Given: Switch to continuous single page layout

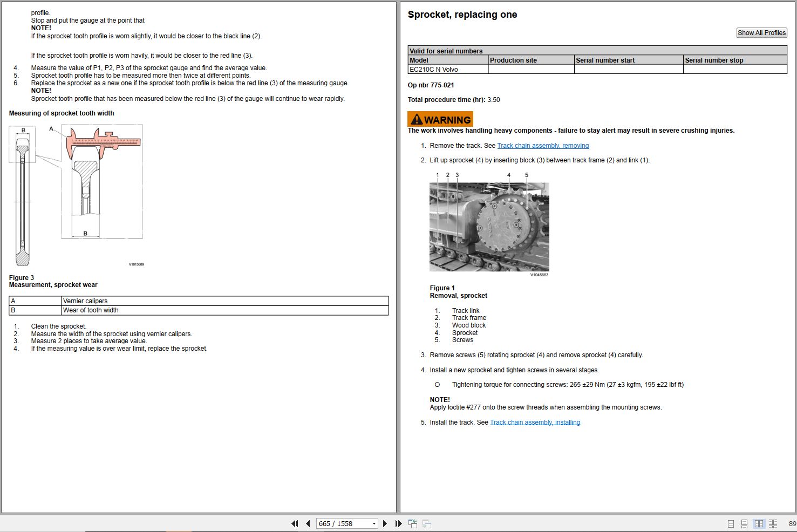Looking at the screenshot, I should 744,523.
